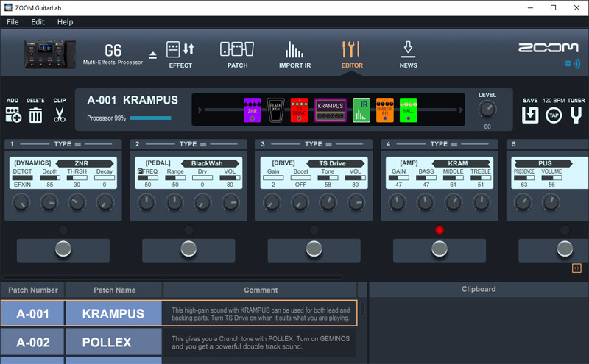Click the Bluetooth connection icon under ZOOM logo

click(573, 63)
